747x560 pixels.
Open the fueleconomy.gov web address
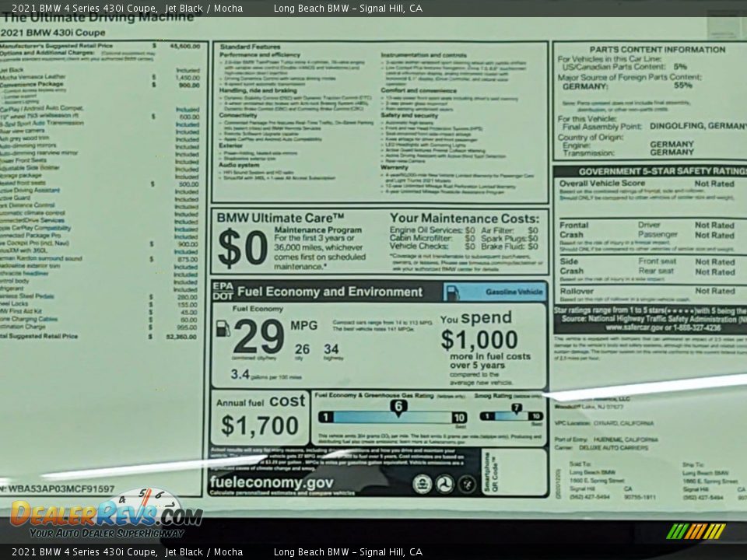[x=272, y=482]
